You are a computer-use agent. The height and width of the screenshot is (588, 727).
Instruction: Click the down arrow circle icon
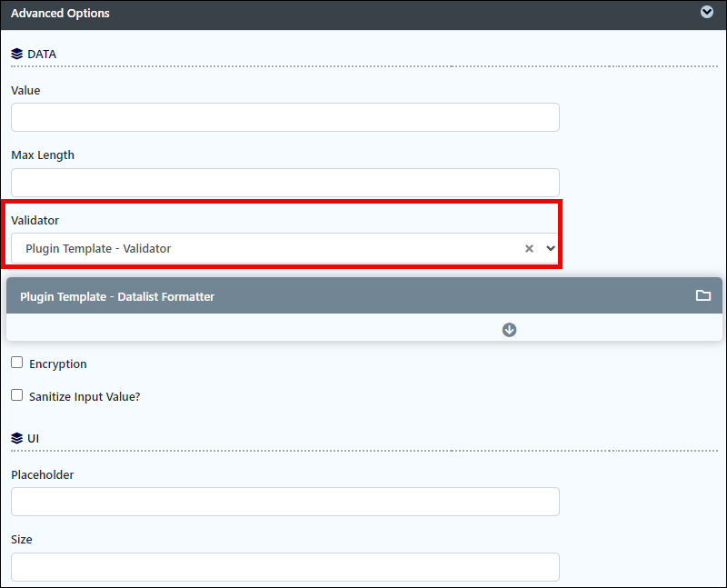point(509,330)
